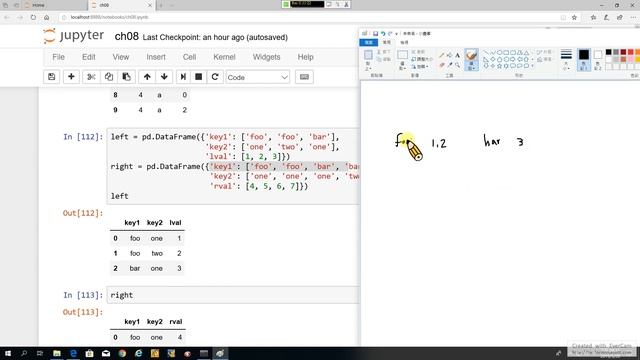Select Color 1 black swatch in Paint
Screen dimensions: 640x360
pyautogui.click(x=584, y=60)
